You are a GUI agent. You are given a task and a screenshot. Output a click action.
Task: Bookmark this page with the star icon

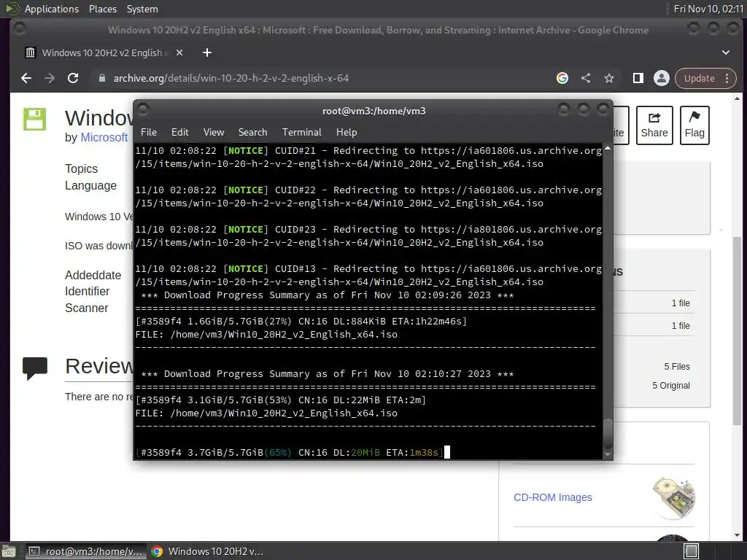pos(609,78)
